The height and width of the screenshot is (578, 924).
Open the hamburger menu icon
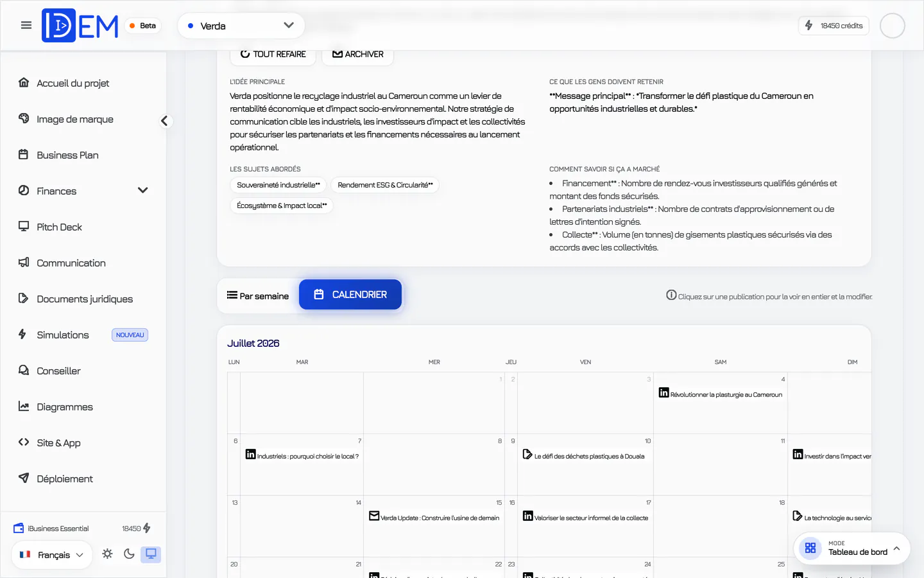(26, 26)
